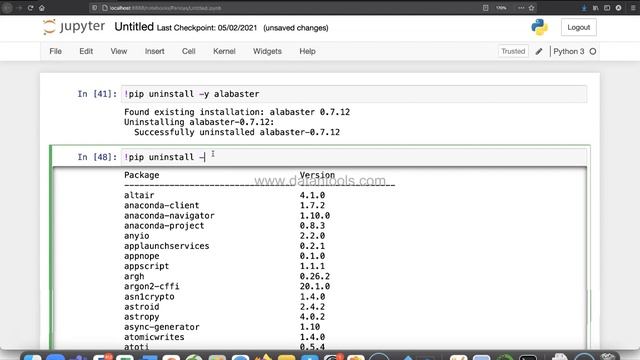Viewport: 640px width, 360px height.
Task: Click the Package column header text
Action: click(142, 175)
